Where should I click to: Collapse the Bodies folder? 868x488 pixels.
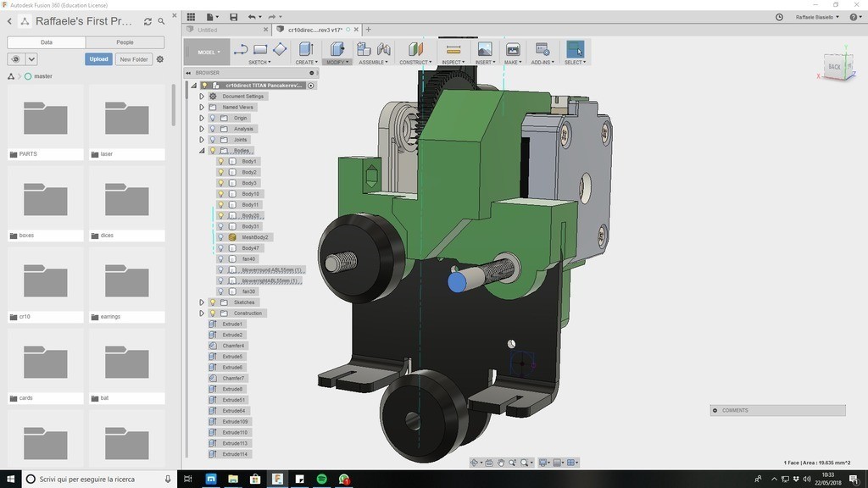click(202, 151)
